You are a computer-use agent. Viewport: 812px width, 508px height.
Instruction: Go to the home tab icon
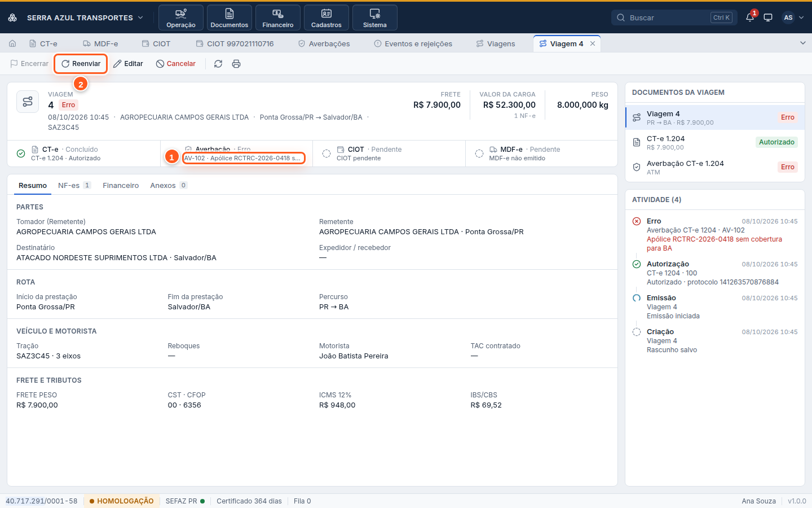(12, 43)
